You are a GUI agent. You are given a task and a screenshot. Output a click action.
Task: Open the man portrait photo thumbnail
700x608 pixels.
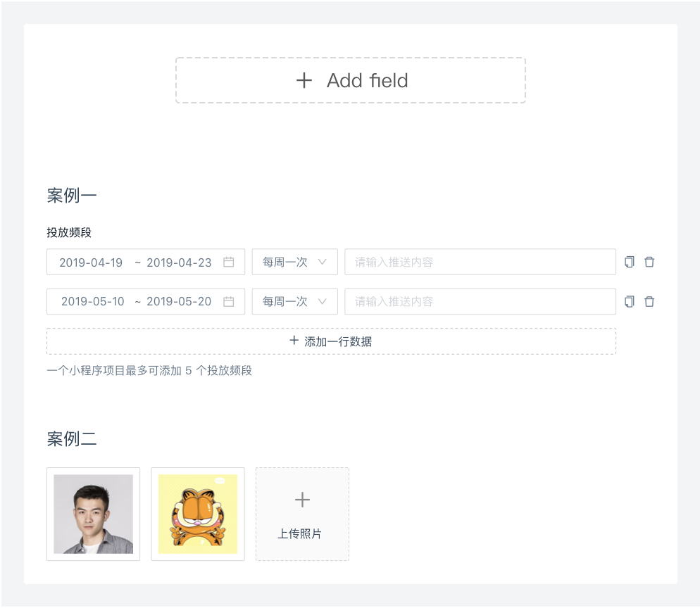coord(93,514)
